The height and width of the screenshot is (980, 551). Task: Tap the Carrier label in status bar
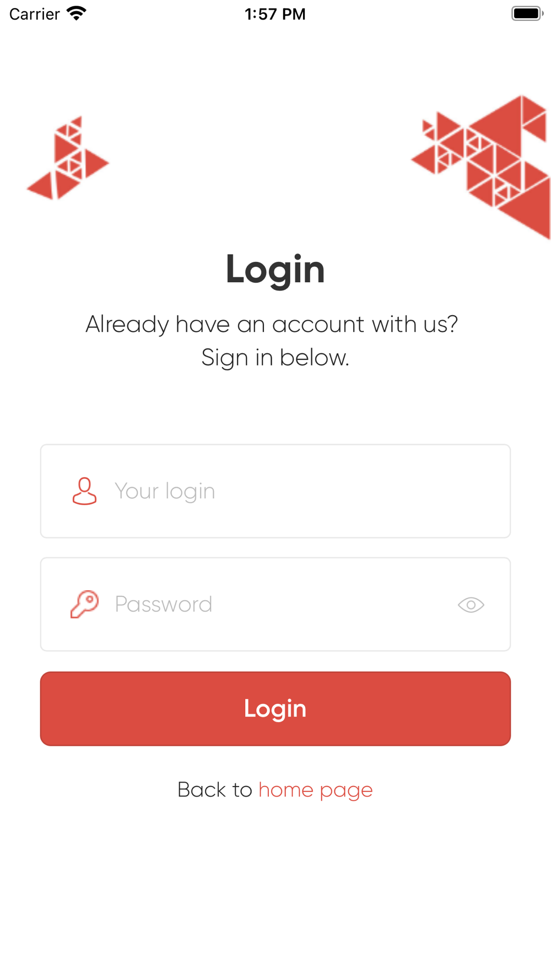[x=34, y=14]
